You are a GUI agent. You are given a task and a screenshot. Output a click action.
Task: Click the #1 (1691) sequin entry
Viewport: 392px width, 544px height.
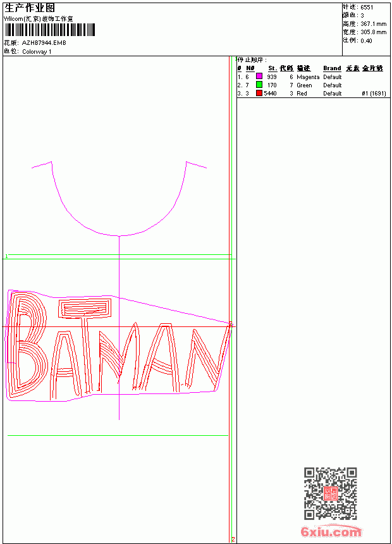coord(374,94)
